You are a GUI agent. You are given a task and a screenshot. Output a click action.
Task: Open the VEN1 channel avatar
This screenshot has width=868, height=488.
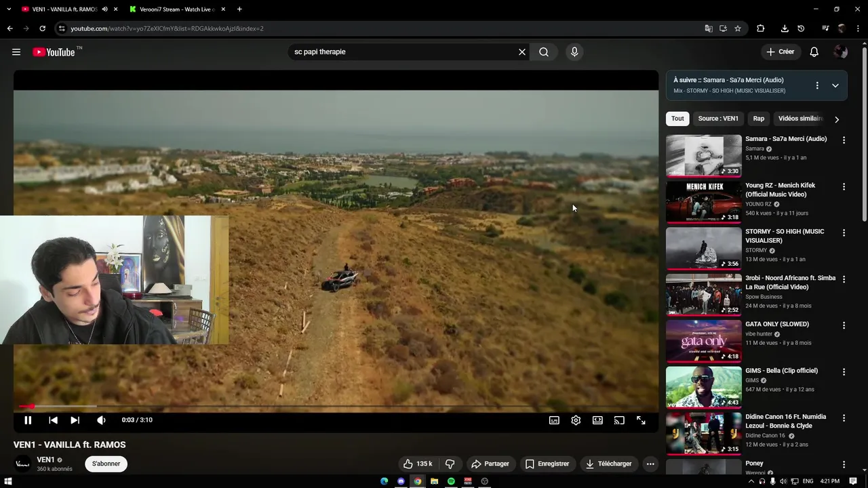[22, 464]
